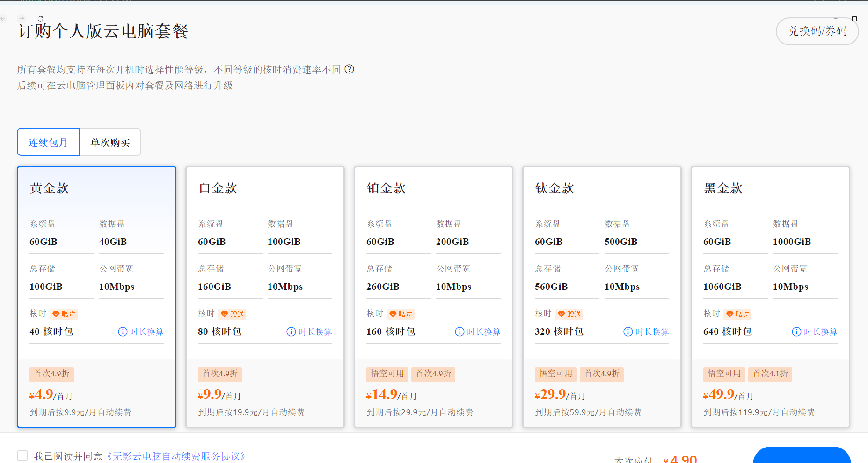Open the 兑换码/券码 button

point(817,31)
